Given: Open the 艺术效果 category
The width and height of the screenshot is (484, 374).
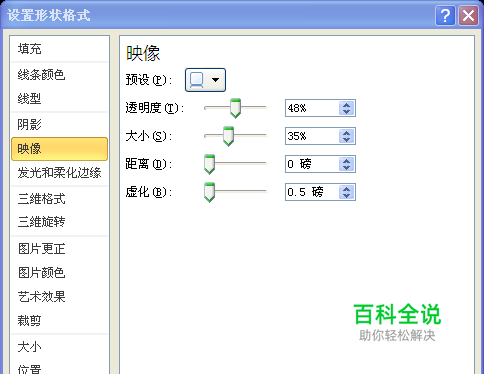Looking at the screenshot, I should tap(59, 297).
